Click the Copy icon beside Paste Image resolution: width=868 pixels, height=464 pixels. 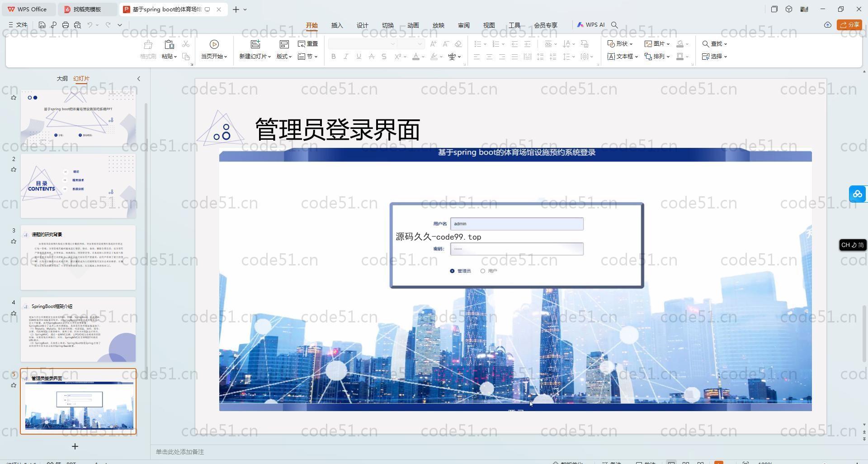[186, 57]
